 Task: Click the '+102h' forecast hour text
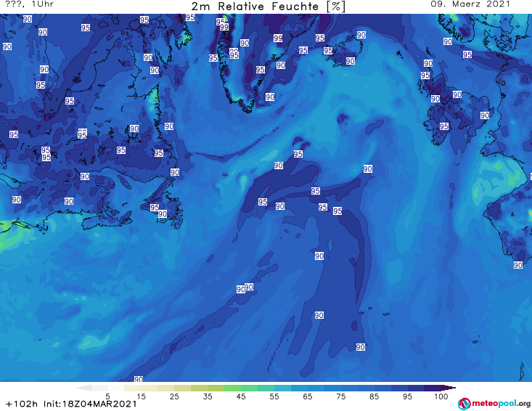[x=22, y=404]
